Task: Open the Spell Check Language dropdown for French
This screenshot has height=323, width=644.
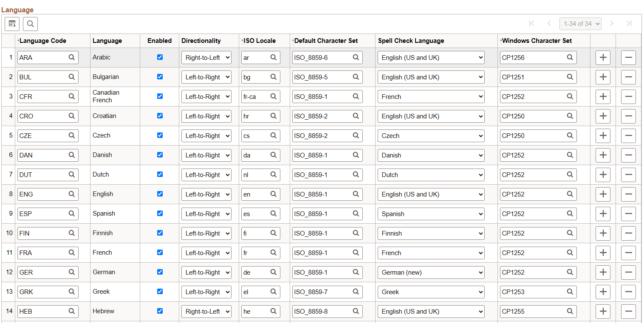Action: (x=431, y=253)
